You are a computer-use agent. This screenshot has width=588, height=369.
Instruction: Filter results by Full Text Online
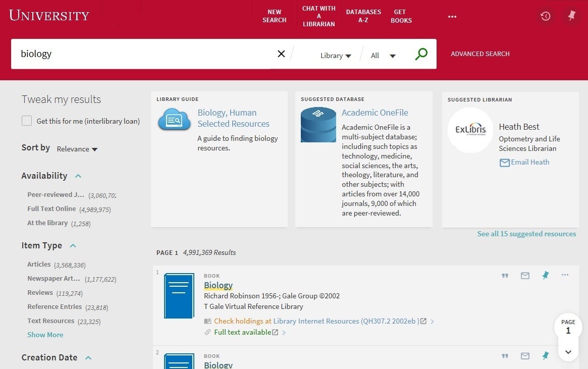pyautogui.click(x=51, y=209)
